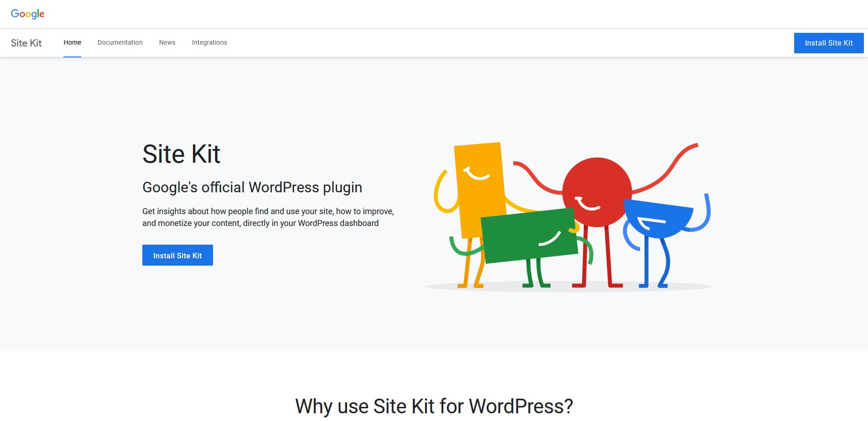Select the Site Kit brand logo
Image resolution: width=868 pixels, height=421 pixels.
[x=26, y=42]
